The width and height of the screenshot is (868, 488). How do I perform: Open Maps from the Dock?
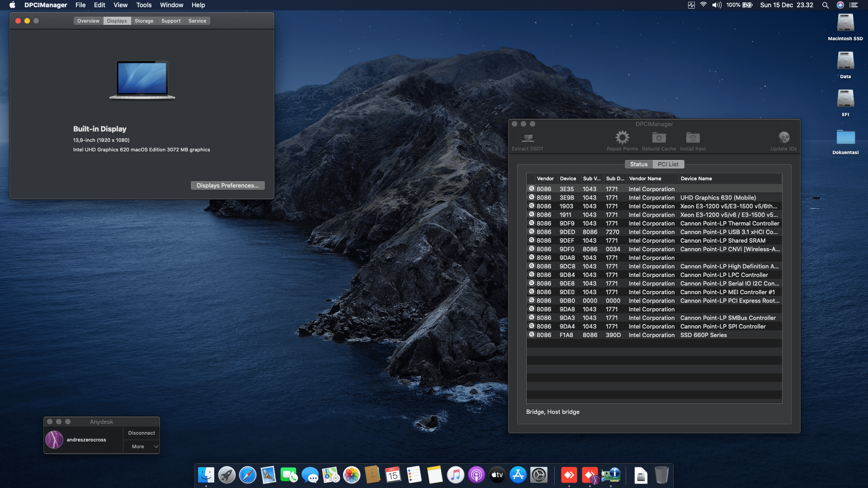coord(331,475)
